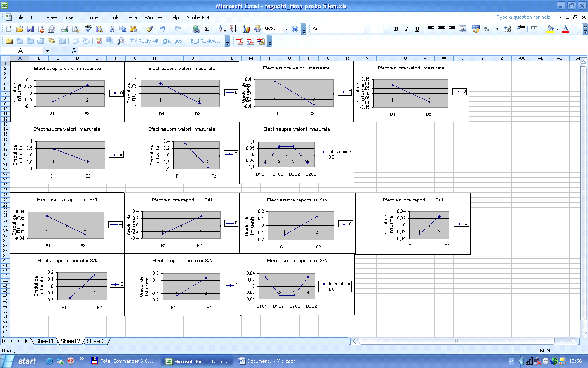Image resolution: width=588 pixels, height=368 pixels.
Task: Undo the last action
Action: tap(162, 29)
